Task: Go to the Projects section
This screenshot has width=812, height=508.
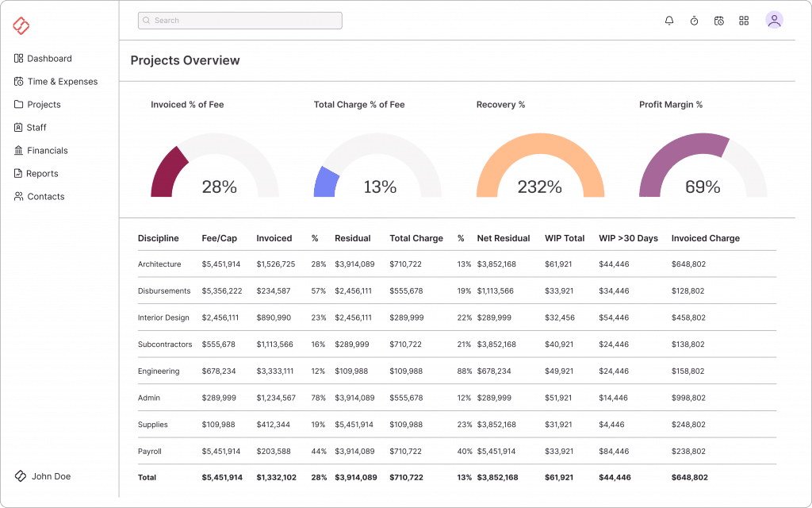Action: pyautogui.click(x=44, y=105)
